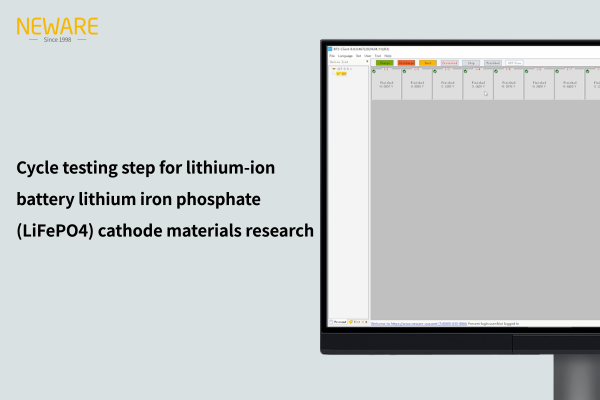
Task: Open the Help menu
Action: click(388, 55)
